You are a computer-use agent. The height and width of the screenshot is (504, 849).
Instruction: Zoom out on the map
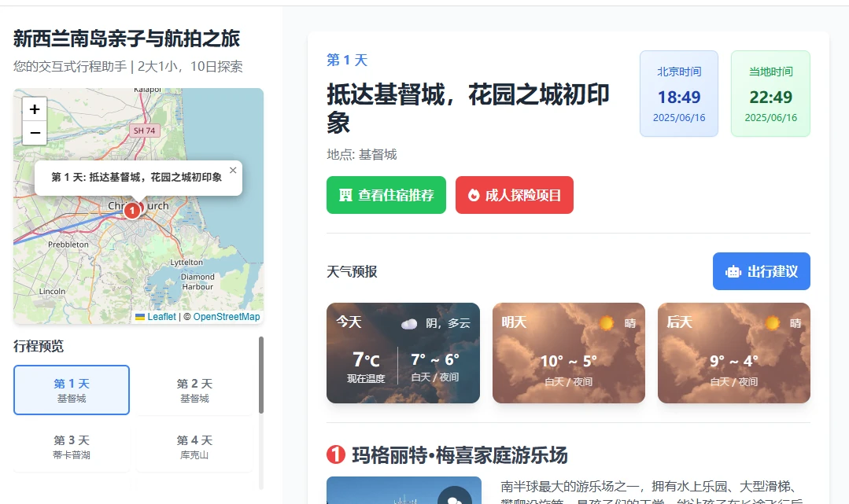[35, 134]
